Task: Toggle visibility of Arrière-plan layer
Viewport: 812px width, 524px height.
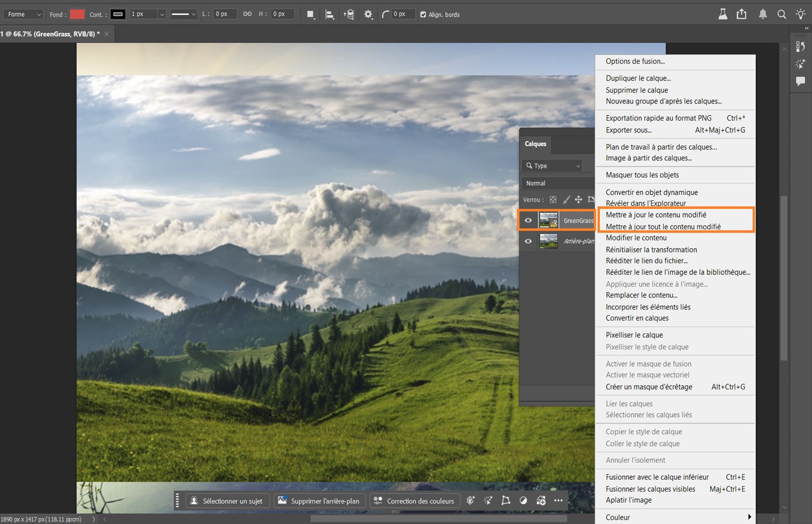Action: click(x=528, y=241)
